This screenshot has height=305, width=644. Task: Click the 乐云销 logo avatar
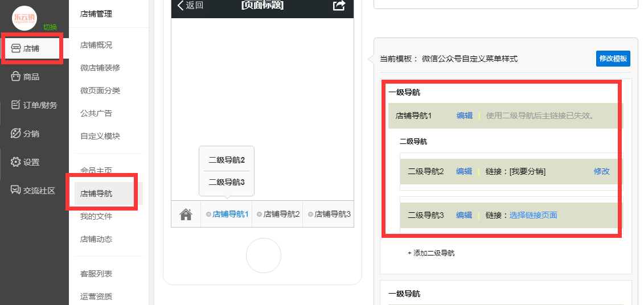point(24,18)
